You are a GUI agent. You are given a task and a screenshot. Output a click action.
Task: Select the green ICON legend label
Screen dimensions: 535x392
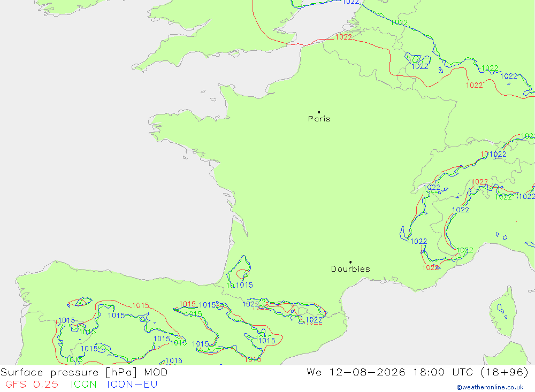pos(83,384)
